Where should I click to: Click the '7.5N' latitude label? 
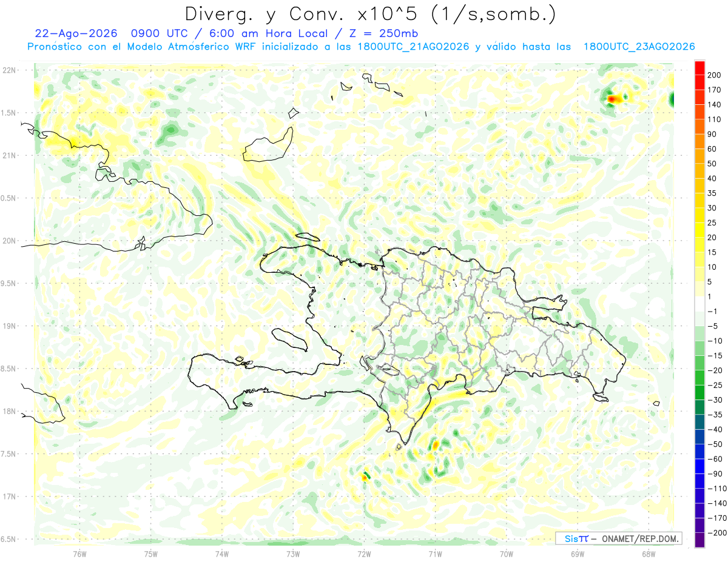[9, 454]
